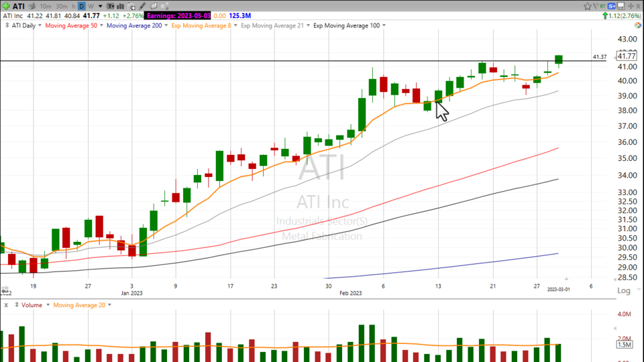644x362 pixels.
Task: Switch chart to 30m timeframe
Action: pyautogui.click(x=61, y=6)
